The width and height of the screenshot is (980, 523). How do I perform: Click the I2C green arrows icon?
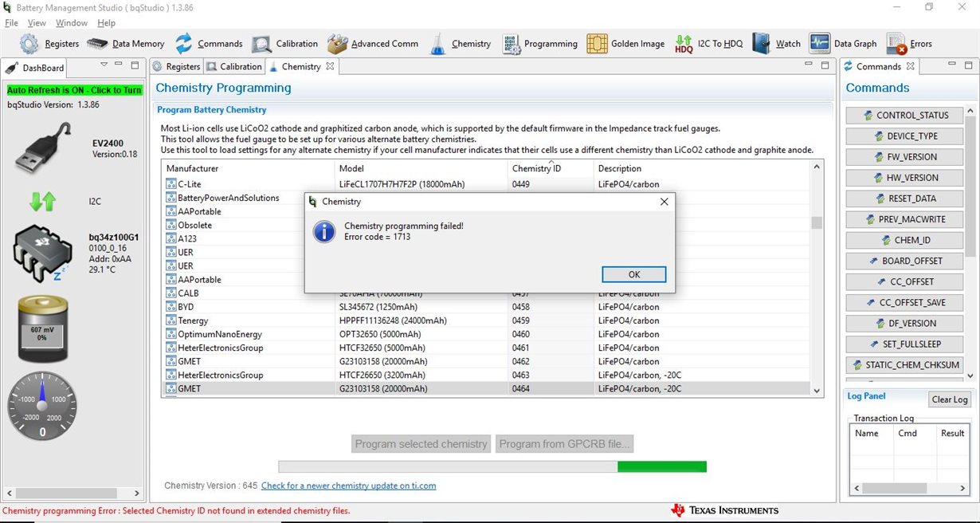(x=42, y=202)
